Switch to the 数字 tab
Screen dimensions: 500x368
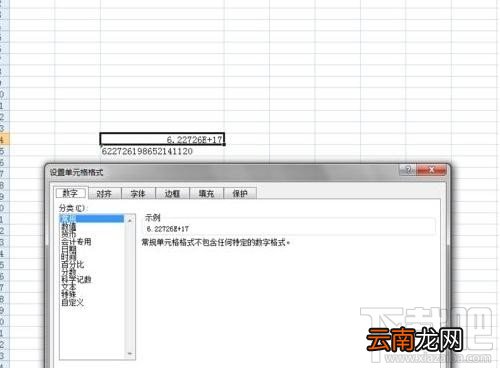(x=70, y=193)
